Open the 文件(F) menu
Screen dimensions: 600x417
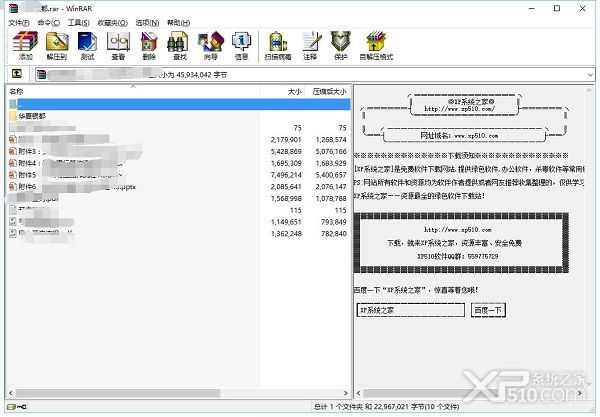click(19, 23)
